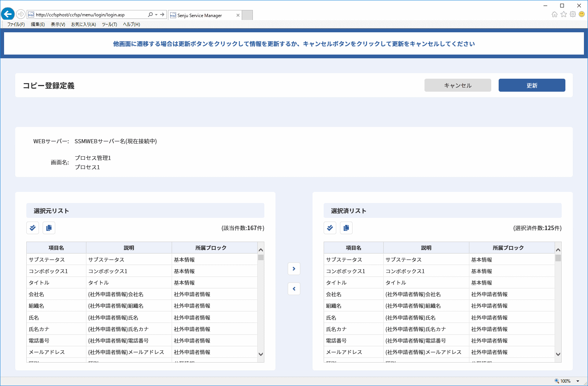The image size is (588, 386).
Task: Open the ファイル(F) menu
Action: [x=16, y=24]
